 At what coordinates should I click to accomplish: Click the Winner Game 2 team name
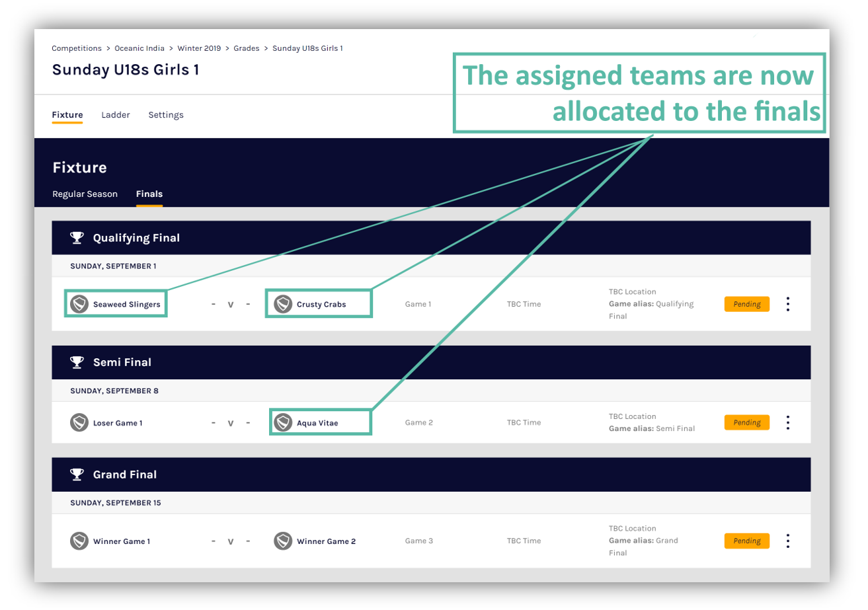click(x=326, y=541)
